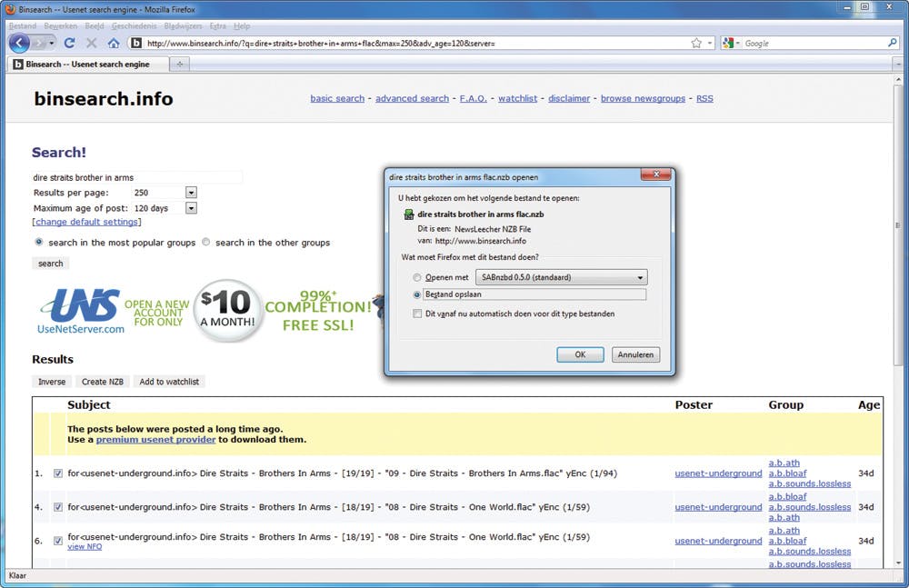Open the premium usenet provider link
This screenshot has height=588, width=909.
coord(156,440)
